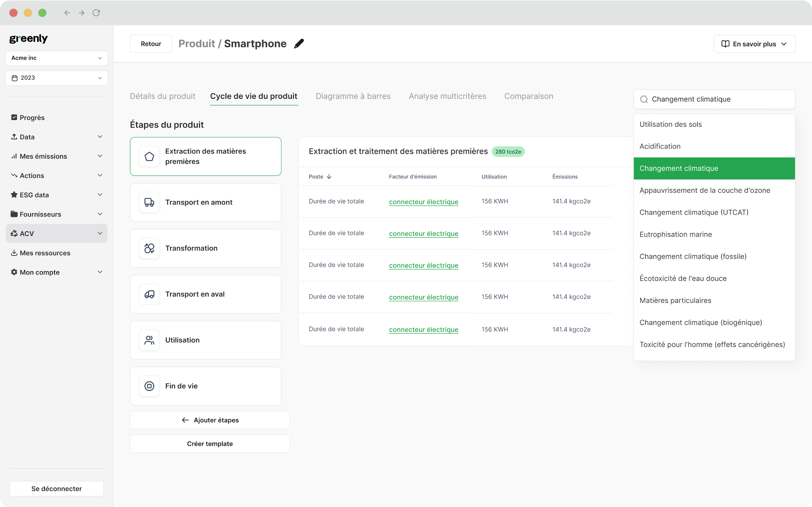
Task: Click the Transport en amont truck icon
Action: [149, 202]
